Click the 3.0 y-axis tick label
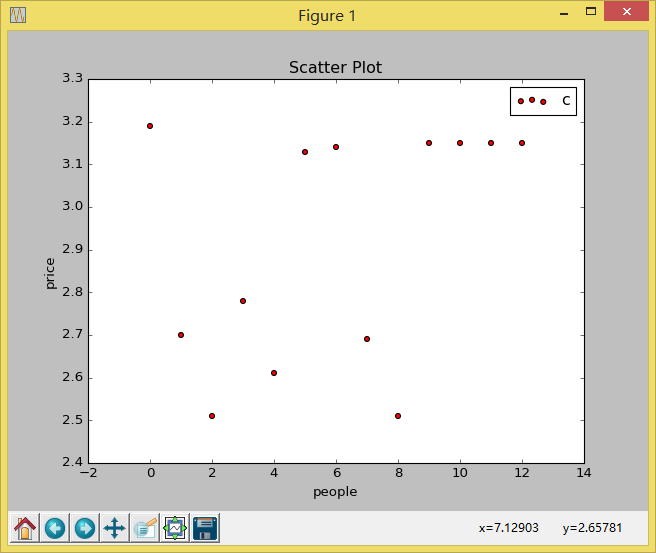The image size is (656, 553). (x=73, y=206)
